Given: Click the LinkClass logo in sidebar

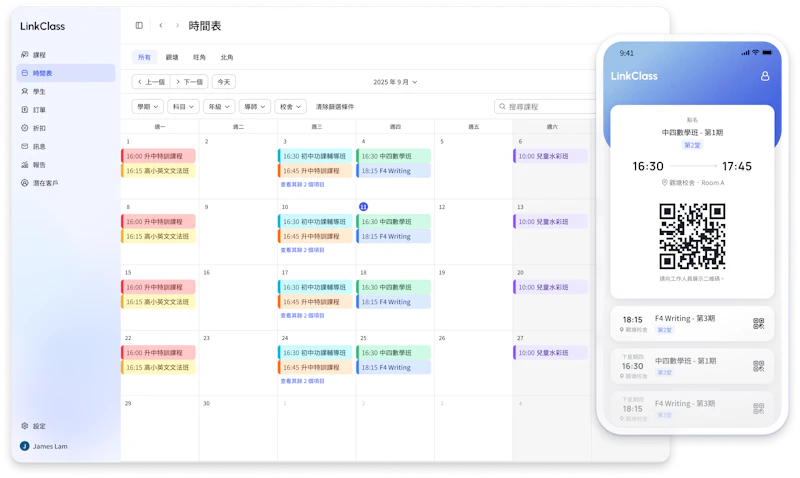Looking at the screenshot, I should (x=42, y=26).
